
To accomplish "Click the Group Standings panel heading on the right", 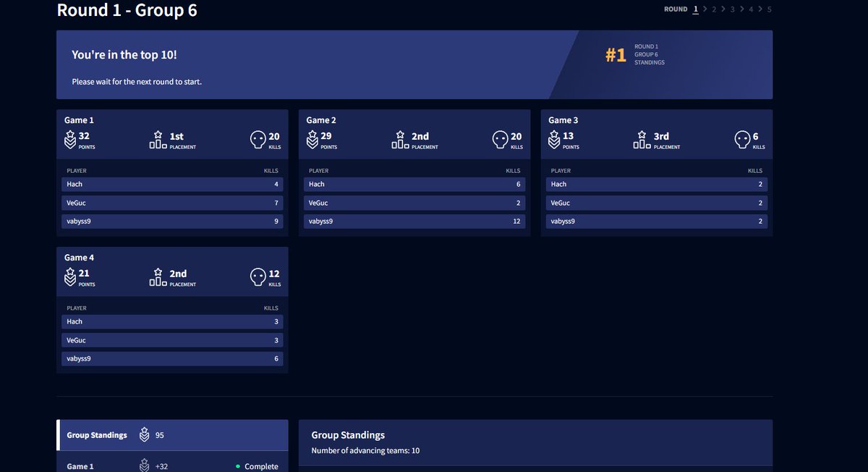I will click(348, 435).
